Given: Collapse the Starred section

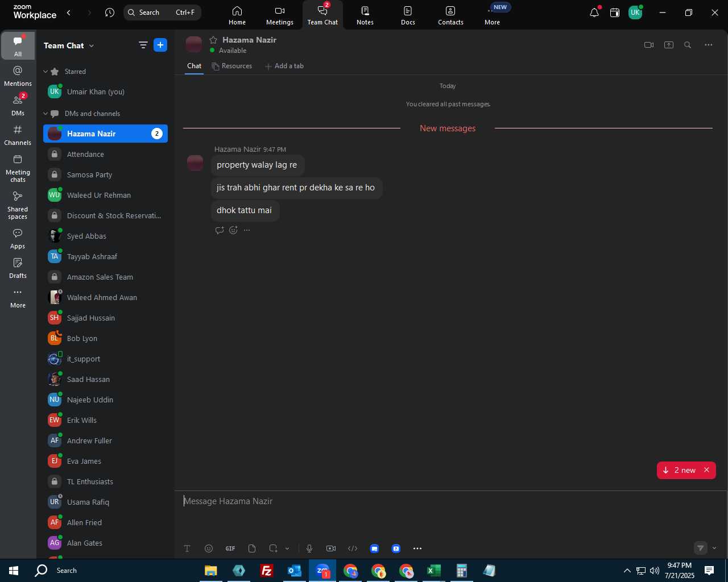Looking at the screenshot, I should tap(45, 72).
